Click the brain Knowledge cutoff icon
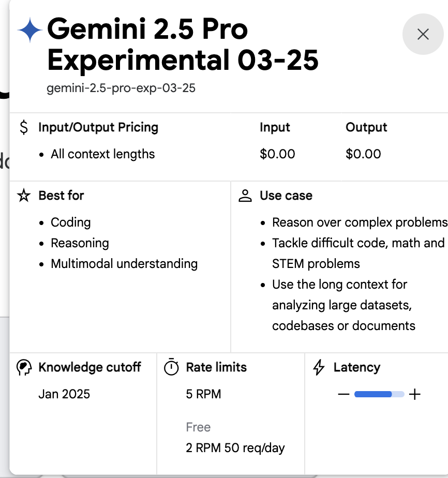Viewport: 448px width, 478px height. coord(24,368)
